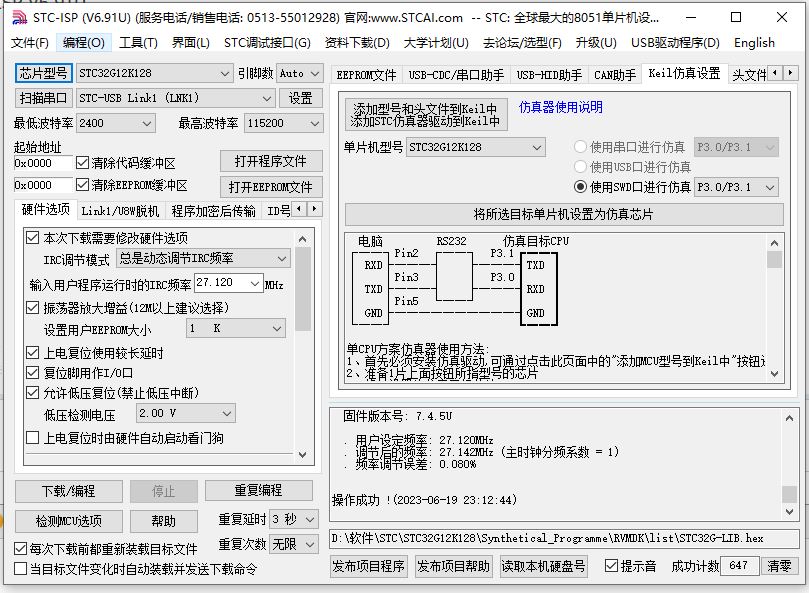Switch to CAN助手 tab
809x593 pixels.
(614, 75)
